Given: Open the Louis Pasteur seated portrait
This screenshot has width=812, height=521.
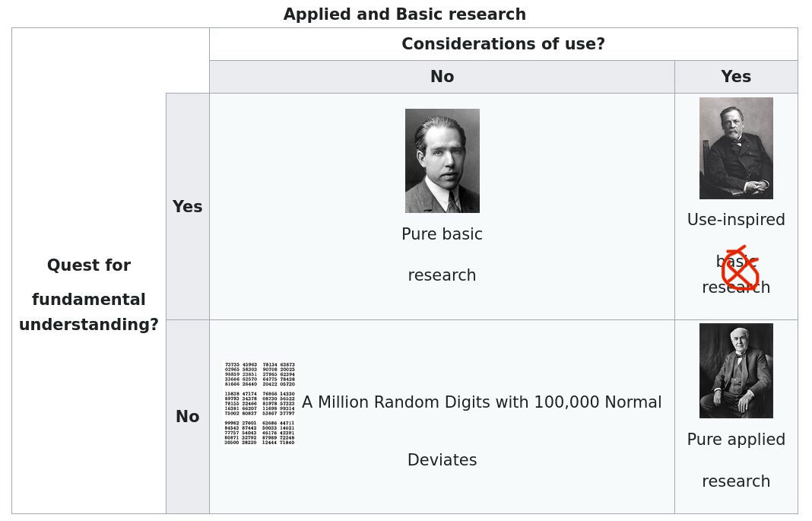Looking at the screenshot, I should (x=736, y=148).
